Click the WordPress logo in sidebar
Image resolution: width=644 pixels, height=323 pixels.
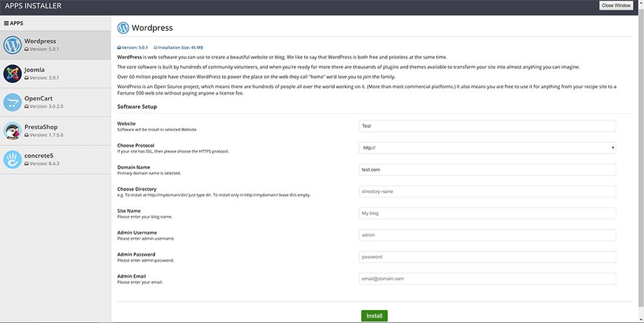click(x=12, y=45)
